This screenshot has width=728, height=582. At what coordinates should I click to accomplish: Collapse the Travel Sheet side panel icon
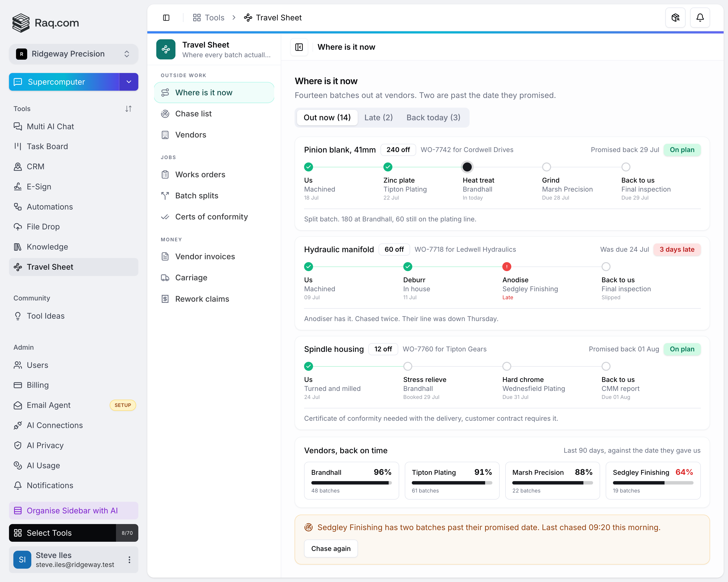pos(299,47)
